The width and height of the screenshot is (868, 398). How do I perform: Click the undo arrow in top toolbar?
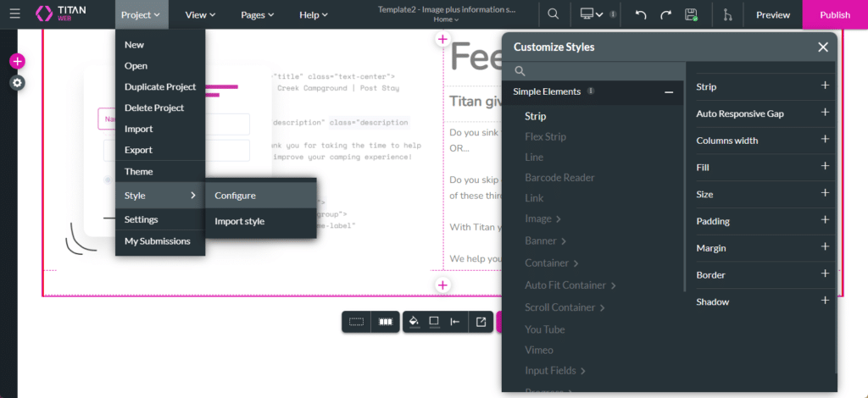pyautogui.click(x=641, y=14)
